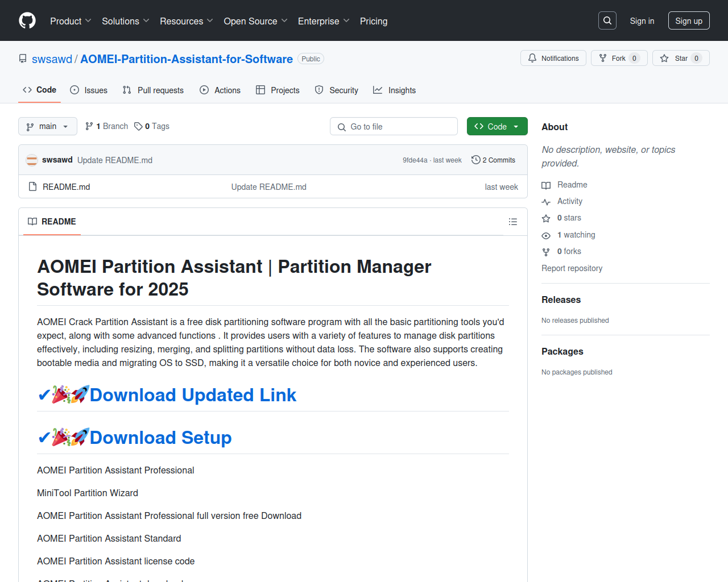Select the README tab in file viewer
This screenshot has height=582, width=728.
[x=52, y=222]
